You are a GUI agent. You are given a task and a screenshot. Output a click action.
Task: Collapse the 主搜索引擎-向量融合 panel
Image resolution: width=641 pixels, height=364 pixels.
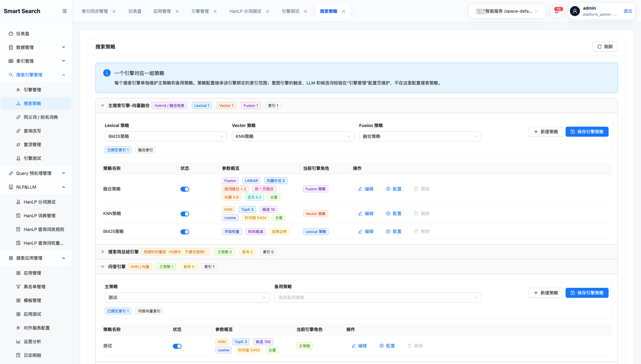[x=103, y=105]
